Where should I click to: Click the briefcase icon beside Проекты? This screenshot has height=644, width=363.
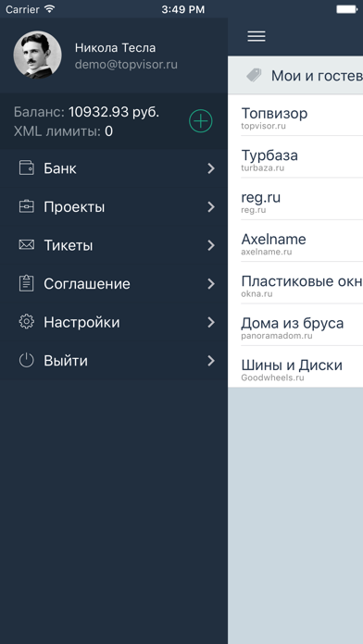26,206
